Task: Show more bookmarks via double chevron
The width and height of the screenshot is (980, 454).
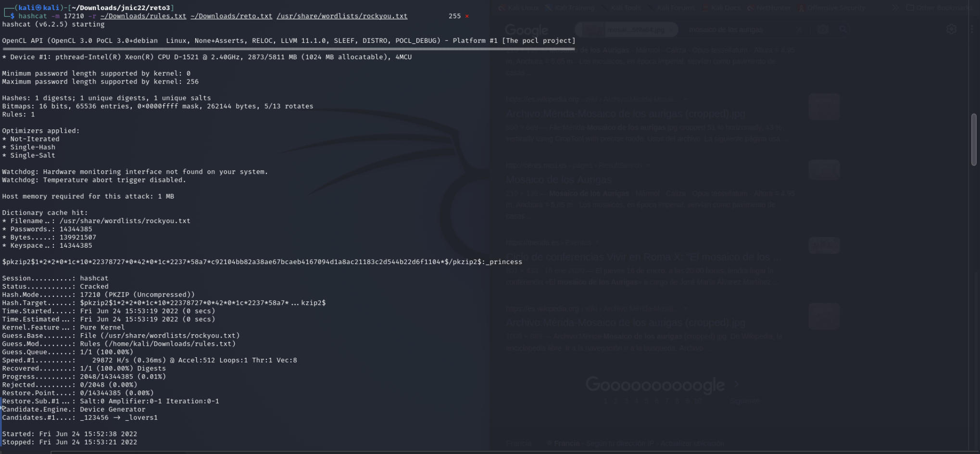Action: (895, 8)
